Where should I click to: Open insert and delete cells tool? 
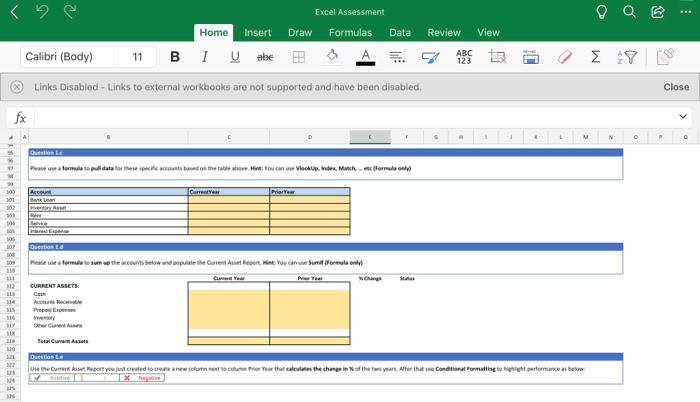click(x=497, y=57)
